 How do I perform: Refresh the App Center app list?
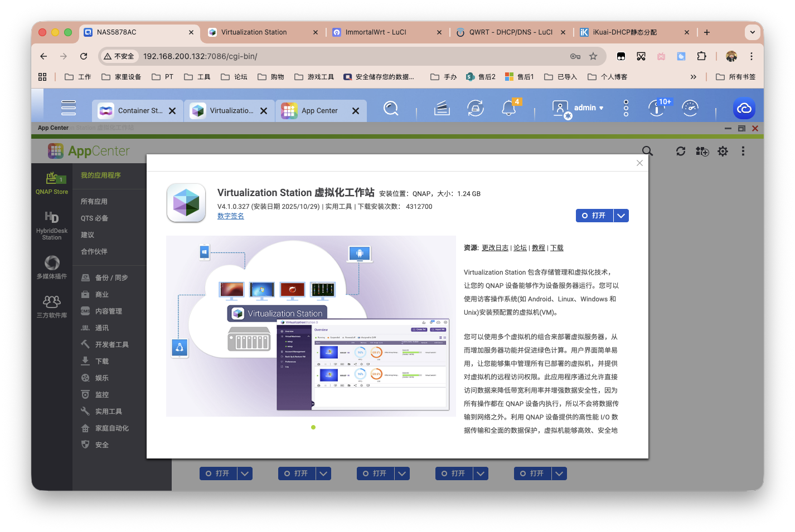tap(680, 151)
